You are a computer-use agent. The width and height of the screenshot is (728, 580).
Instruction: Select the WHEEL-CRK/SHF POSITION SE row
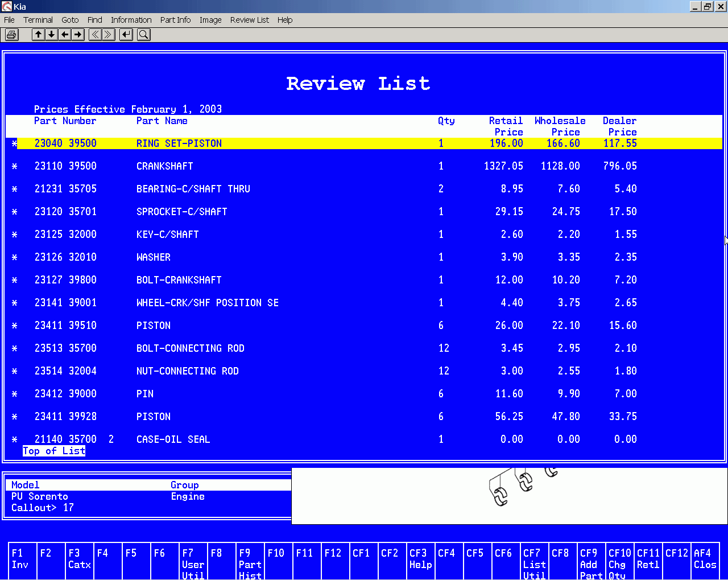(364, 303)
